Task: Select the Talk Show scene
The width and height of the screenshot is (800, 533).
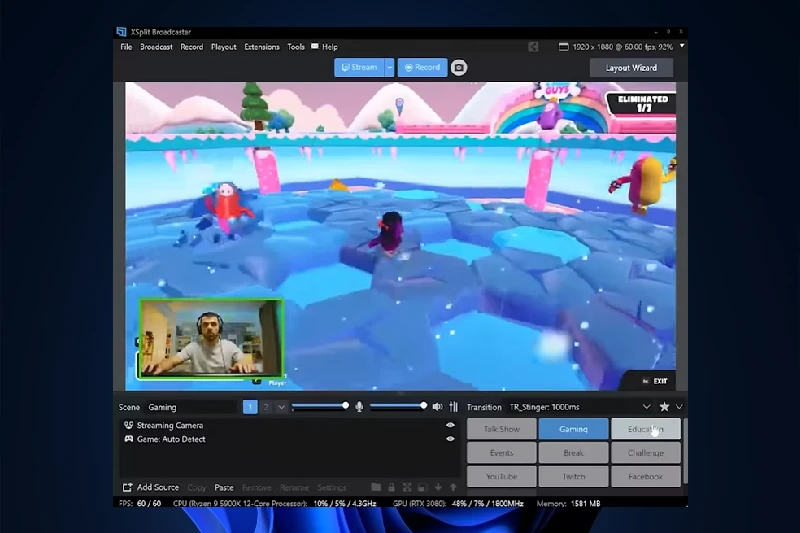Action: point(501,429)
